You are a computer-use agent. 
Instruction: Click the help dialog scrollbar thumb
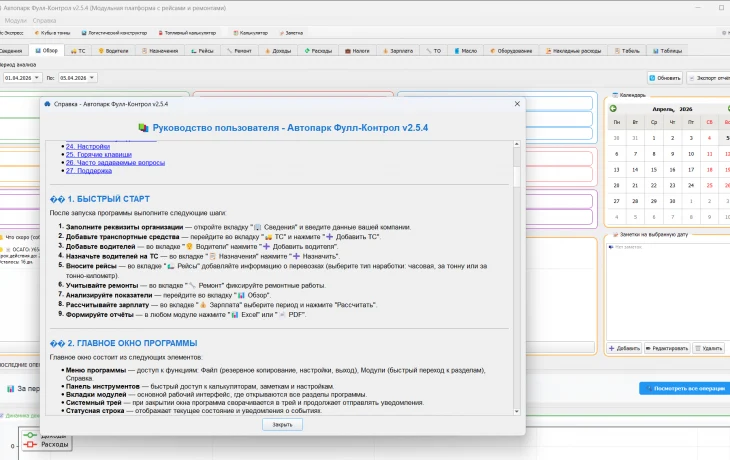(517, 177)
